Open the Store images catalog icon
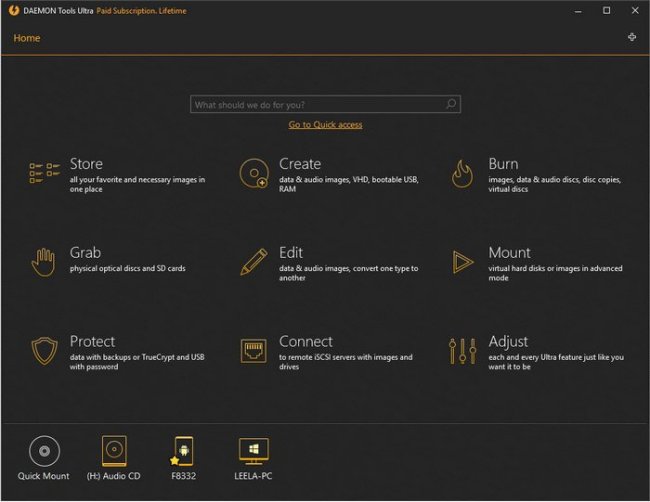Image resolution: width=650 pixels, height=502 pixels. pos(45,173)
